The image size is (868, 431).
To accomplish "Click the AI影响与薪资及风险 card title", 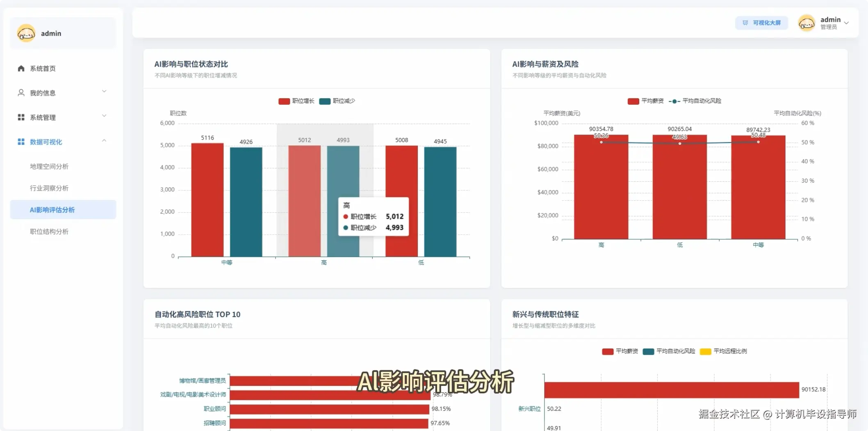I will click(545, 64).
